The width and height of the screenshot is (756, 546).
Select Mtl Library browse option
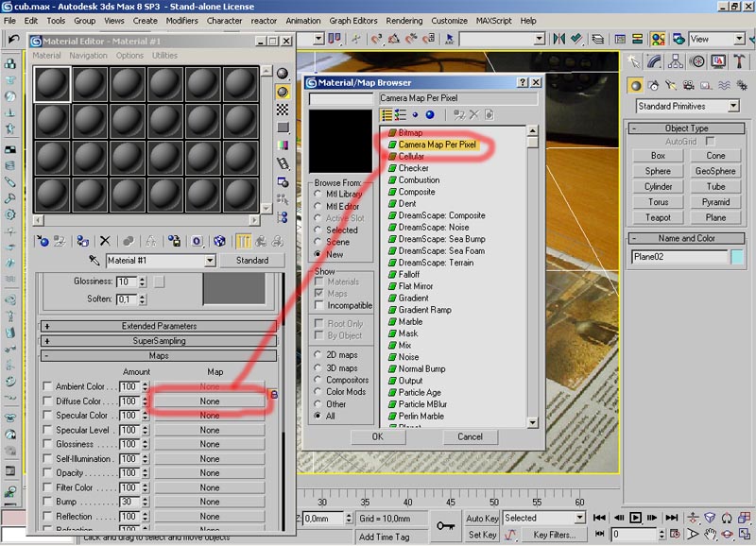(x=319, y=194)
